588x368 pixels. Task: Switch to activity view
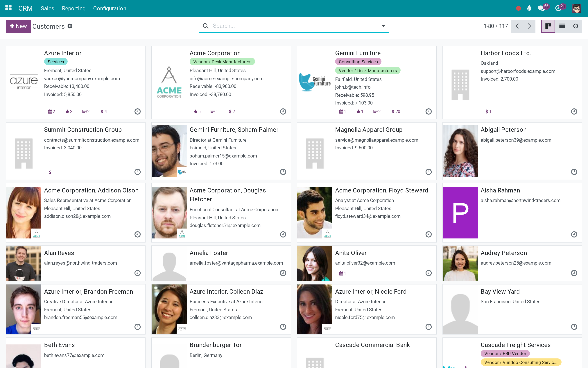tap(576, 26)
